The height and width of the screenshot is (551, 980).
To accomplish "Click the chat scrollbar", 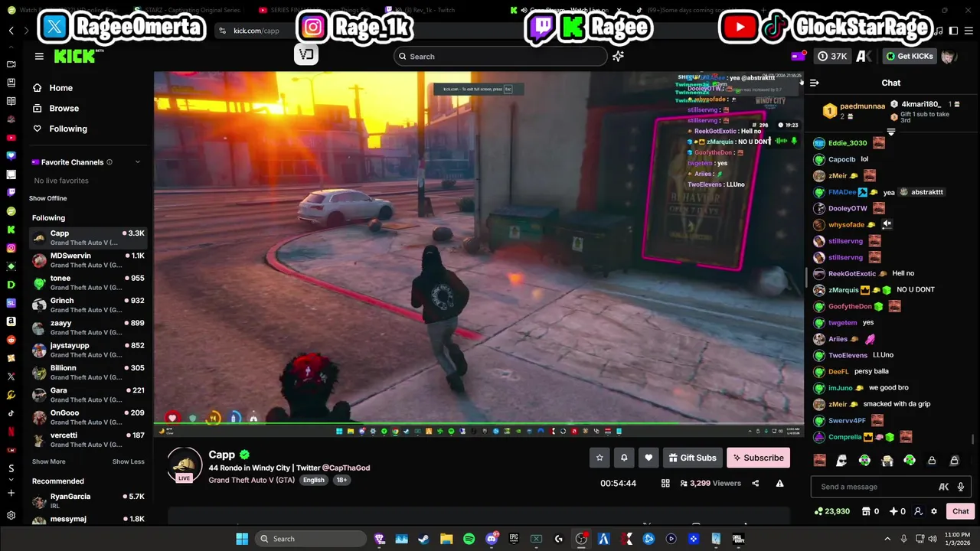I will pos(973,439).
